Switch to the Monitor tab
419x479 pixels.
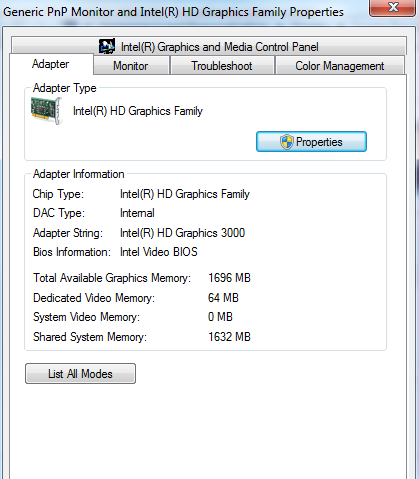[x=131, y=66]
